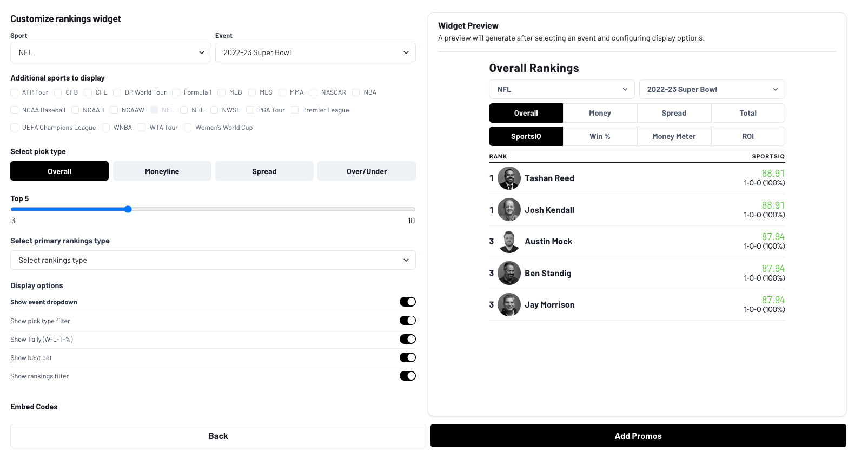868x452 pixels.
Task: Toggle Show pick type filter switch
Action: click(408, 321)
